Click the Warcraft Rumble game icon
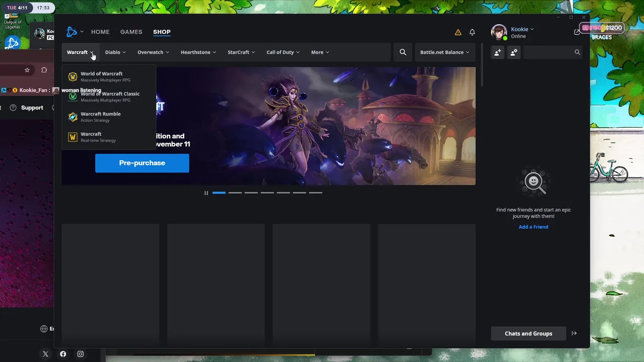 73,117
